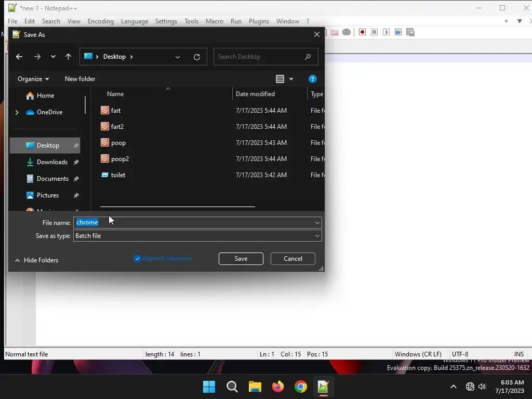Image resolution: width=532 pixels, height=399 pixels.
Task: Click the Search Desktop field
Action: click(x=265, y=57)
